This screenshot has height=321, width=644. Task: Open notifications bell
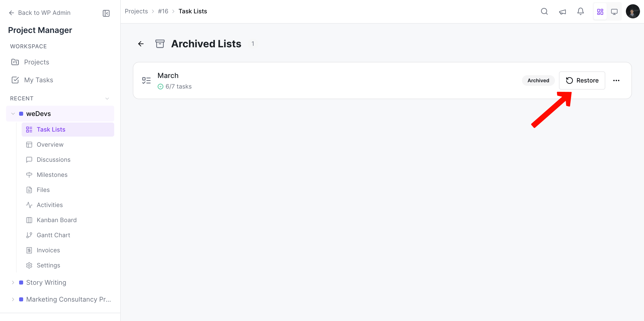[x=580, y=11]
